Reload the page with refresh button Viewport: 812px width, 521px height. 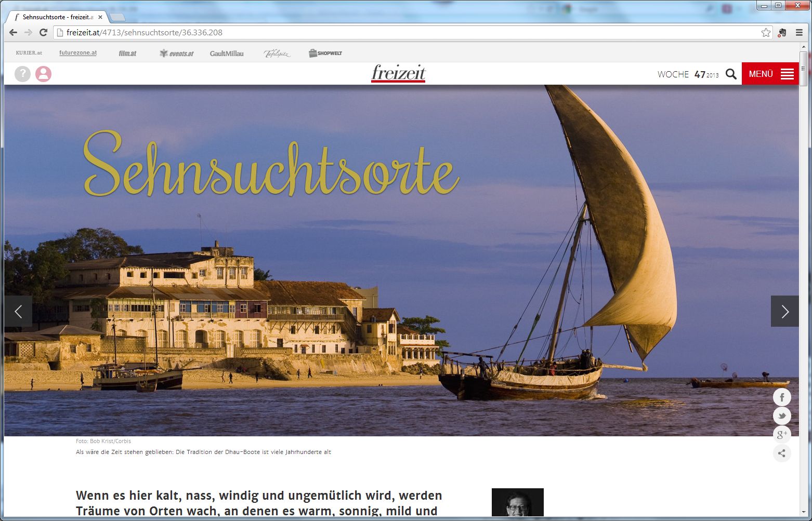44,32
